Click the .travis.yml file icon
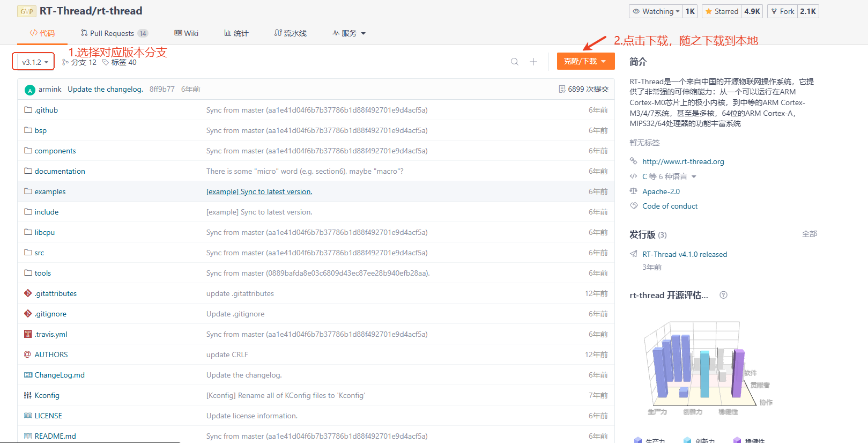868x443 pixels. (x=28, y=334)
